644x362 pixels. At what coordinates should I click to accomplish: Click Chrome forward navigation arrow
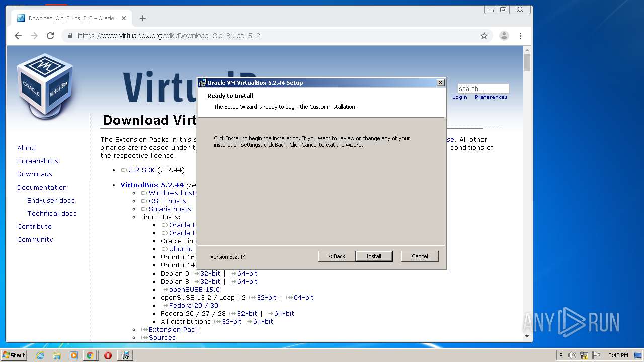[34, 36]
